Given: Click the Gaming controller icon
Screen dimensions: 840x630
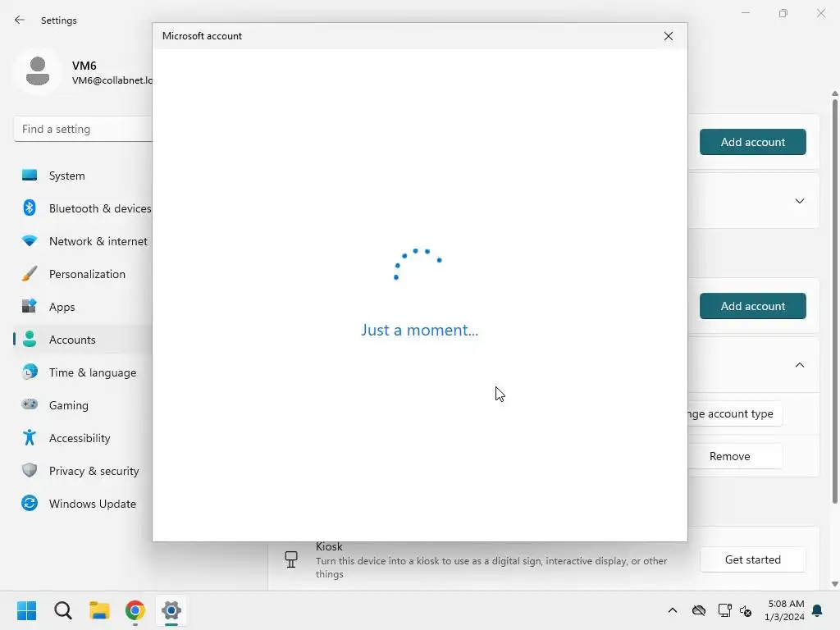Looking at the screenshot, I should tap(30, 404).
